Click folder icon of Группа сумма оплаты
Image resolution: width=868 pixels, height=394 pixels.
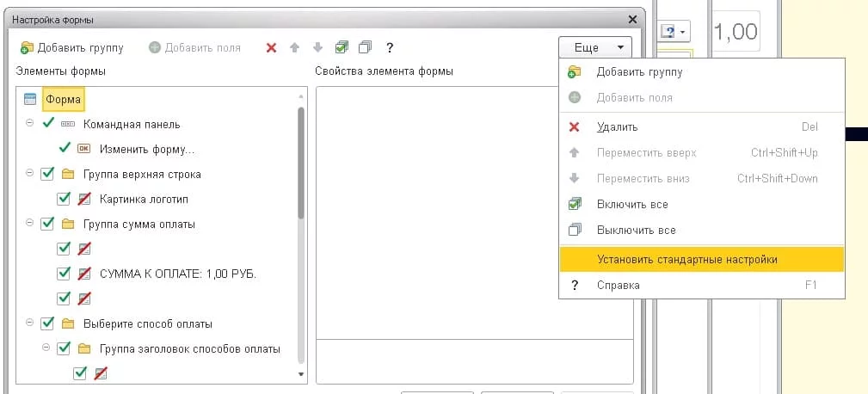[68, 225]
